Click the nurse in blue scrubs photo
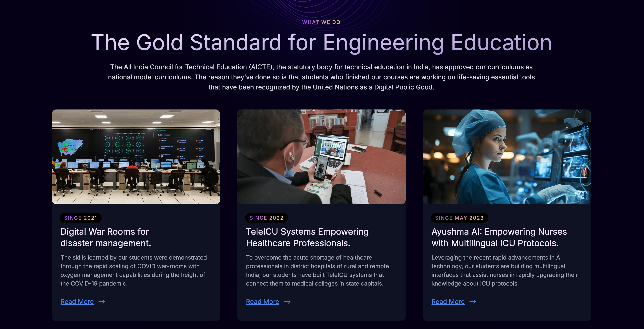644x329 pixels. (507, 157)
